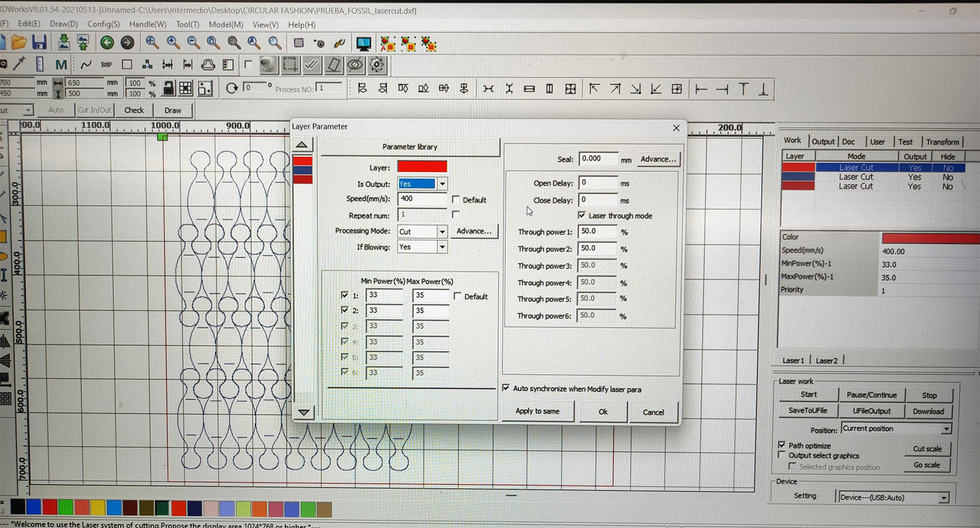980x528 pixels.
Task: Switch to the Laser2 tab
Action: [826, 360]
